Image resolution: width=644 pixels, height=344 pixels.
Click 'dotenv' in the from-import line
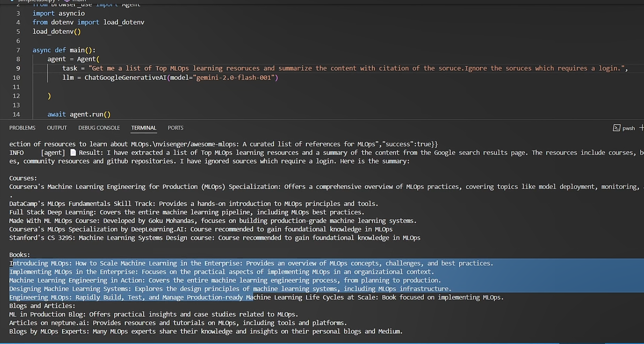click(62, 22)
